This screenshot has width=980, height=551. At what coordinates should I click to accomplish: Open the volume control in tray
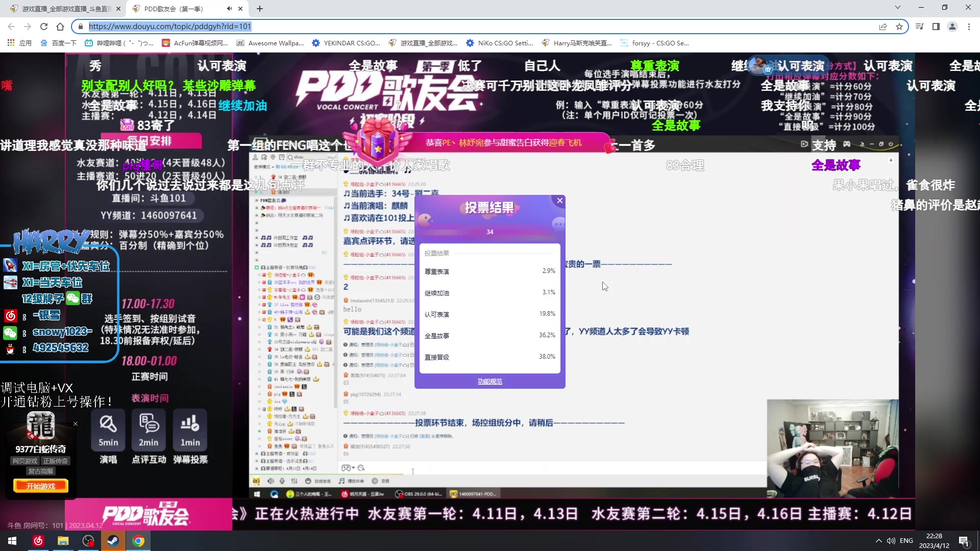(x=891, y=541)
